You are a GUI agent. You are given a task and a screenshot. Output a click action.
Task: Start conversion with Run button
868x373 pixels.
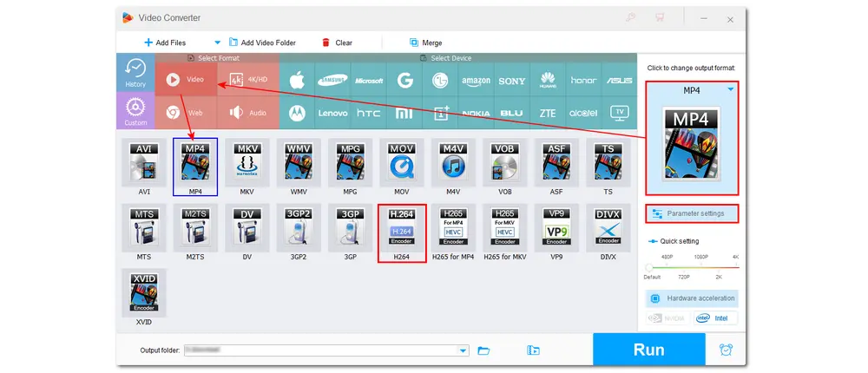[648, 350]
